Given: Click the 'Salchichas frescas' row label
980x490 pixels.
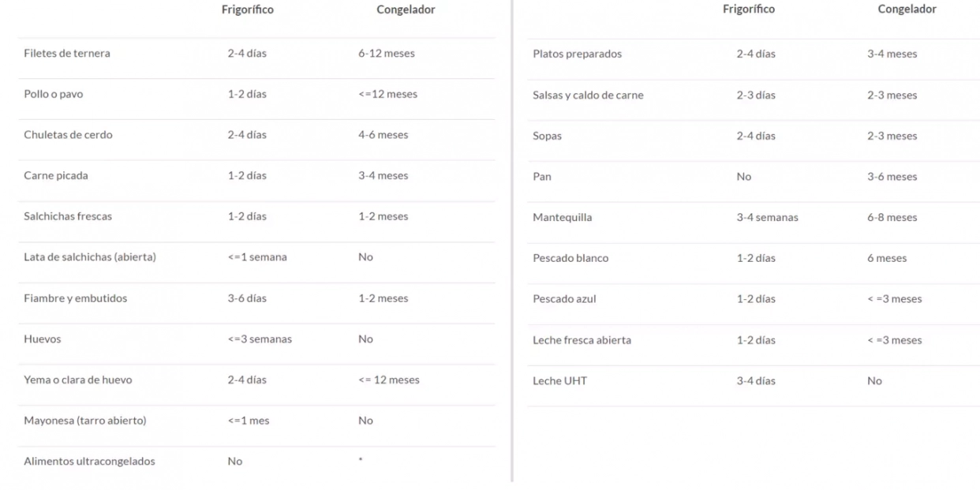Looking at the screenshot, I should coord(68,216).
